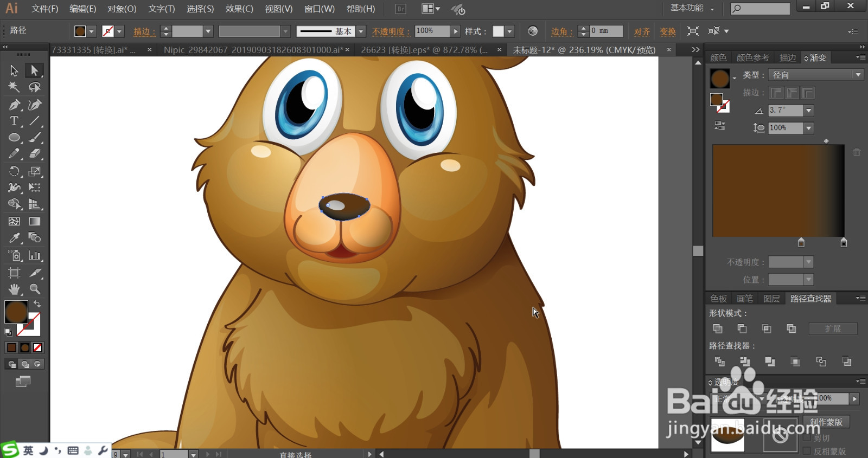This screenshot has height=458, width=868.
Task: Select the Column Graph tool
Action: point(35,255)
